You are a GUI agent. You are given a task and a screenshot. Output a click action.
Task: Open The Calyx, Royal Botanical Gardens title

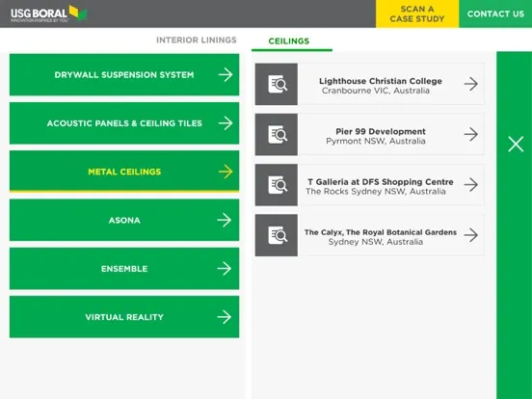[x=381, y=232]
